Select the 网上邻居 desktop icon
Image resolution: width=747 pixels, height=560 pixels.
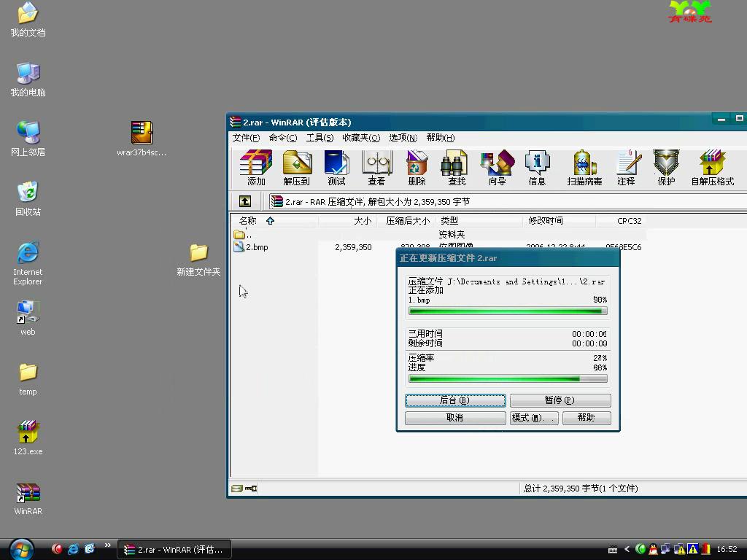28,139
